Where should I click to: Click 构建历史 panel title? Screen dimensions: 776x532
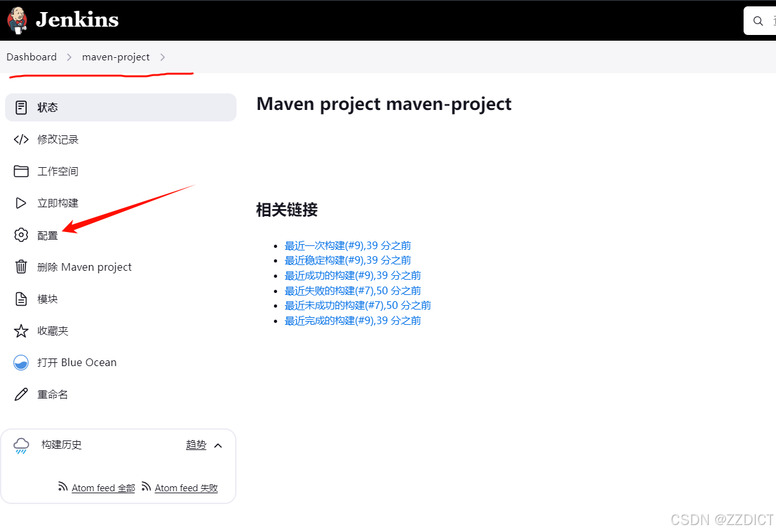pos(62,445)
